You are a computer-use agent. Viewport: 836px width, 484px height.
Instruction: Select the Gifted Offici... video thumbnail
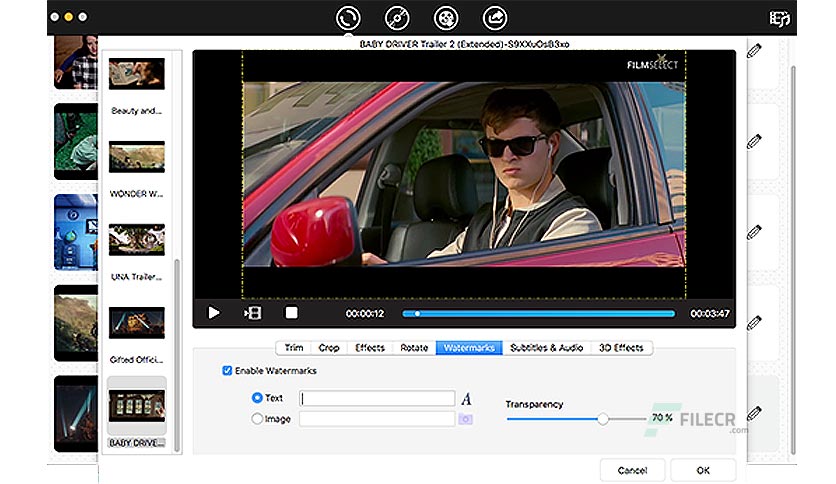(x=137, y=323)
